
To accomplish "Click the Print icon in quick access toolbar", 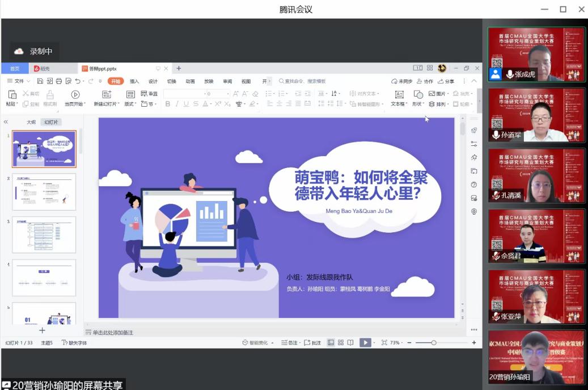I will [x=59, y=81].
